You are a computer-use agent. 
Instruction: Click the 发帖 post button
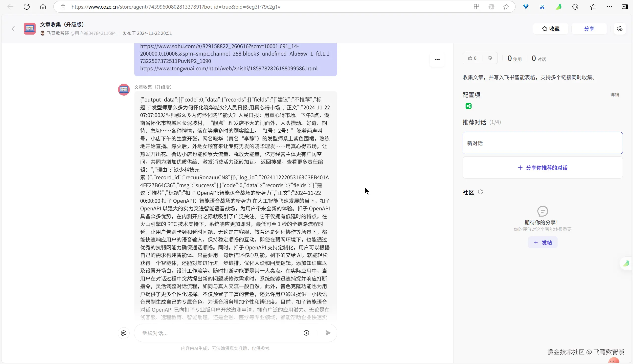click(543, 243)
